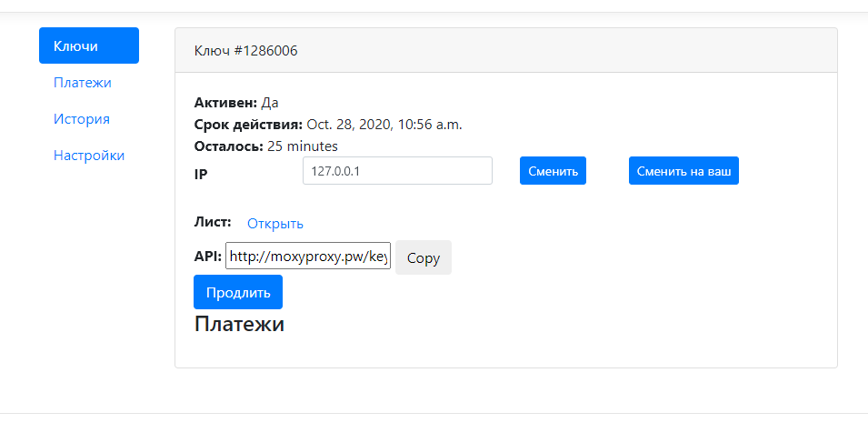Click the Ключ #1286006 card header
868x443 pixels.
point(506,50)
